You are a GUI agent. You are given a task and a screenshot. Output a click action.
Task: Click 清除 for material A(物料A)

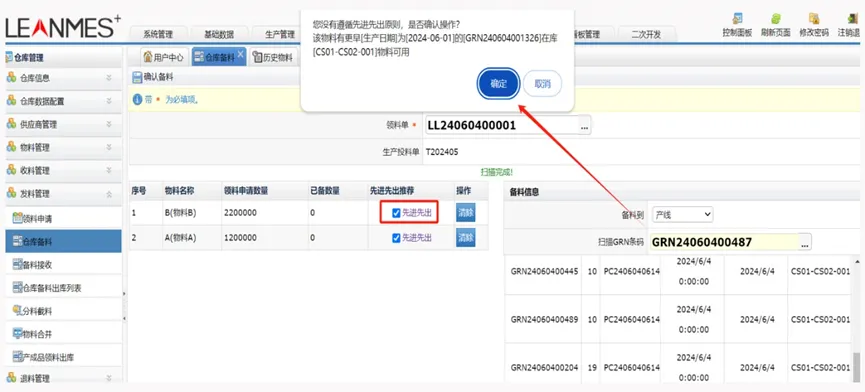[466, 238]
